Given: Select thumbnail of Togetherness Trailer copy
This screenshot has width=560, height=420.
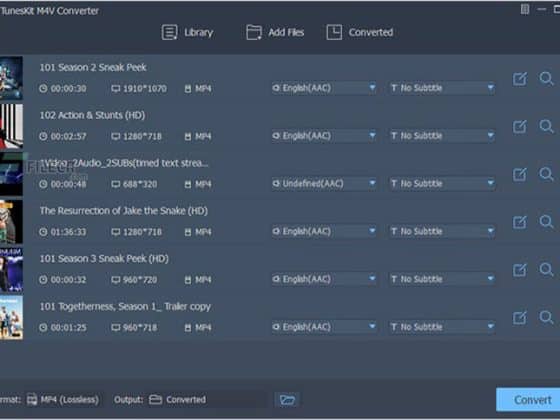Looking at the screenshot, I should [11, 317].
